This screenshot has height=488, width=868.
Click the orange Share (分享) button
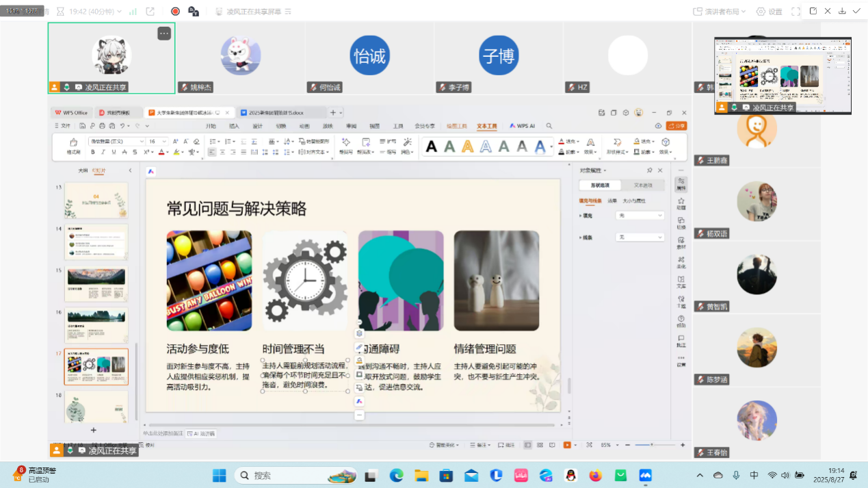tap(676, 126)
